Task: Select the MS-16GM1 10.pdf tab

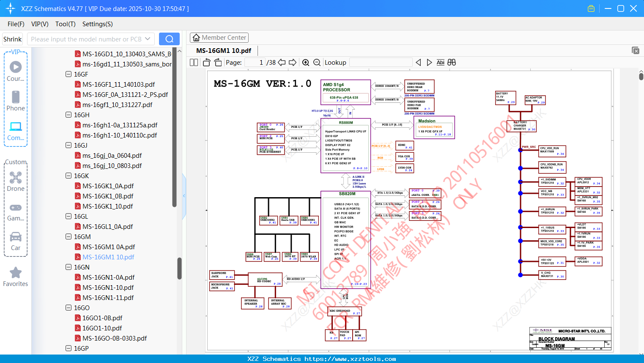Action: tap(224, 50)
